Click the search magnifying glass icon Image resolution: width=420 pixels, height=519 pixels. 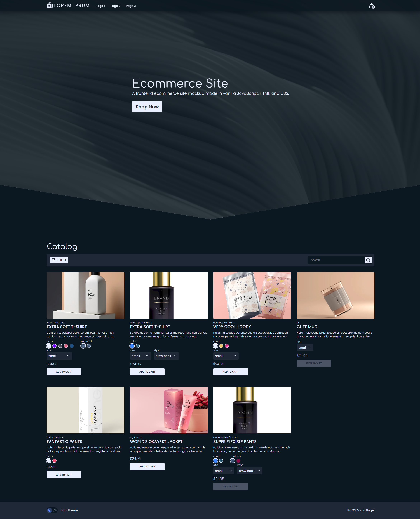[368, 260]
